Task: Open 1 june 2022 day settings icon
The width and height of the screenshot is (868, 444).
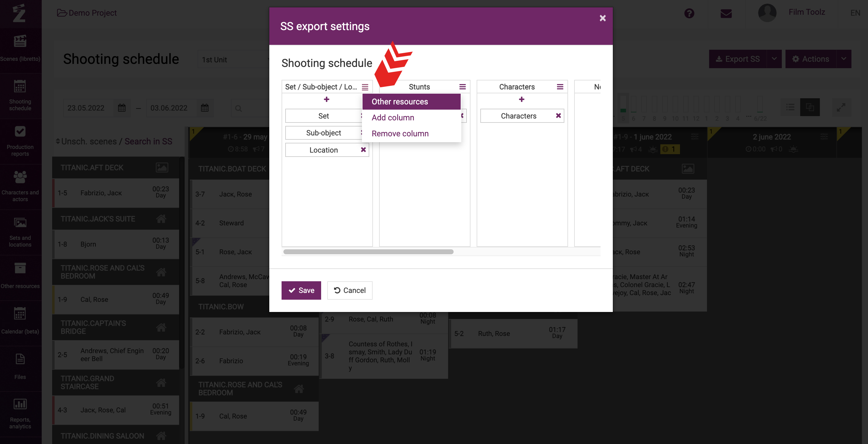Action: click(694, 136)
